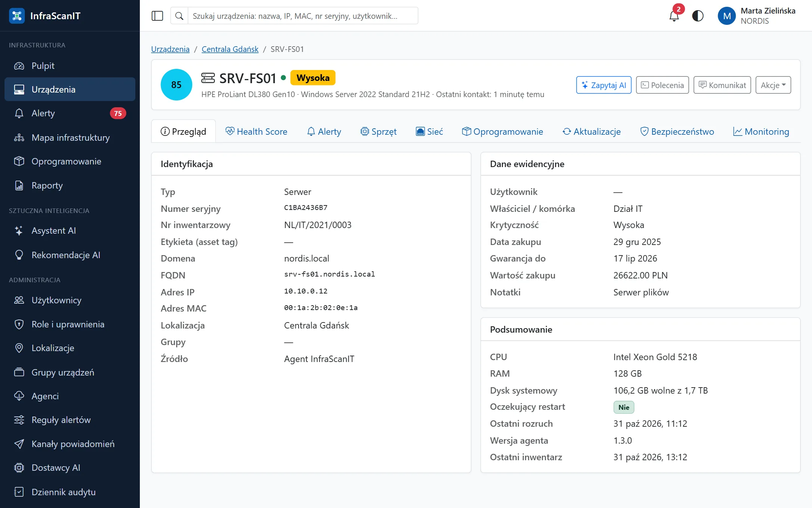This screenshot has height=508, width=812.
Task: Open the Monitoring tab
Action: [x=761, y=131]
